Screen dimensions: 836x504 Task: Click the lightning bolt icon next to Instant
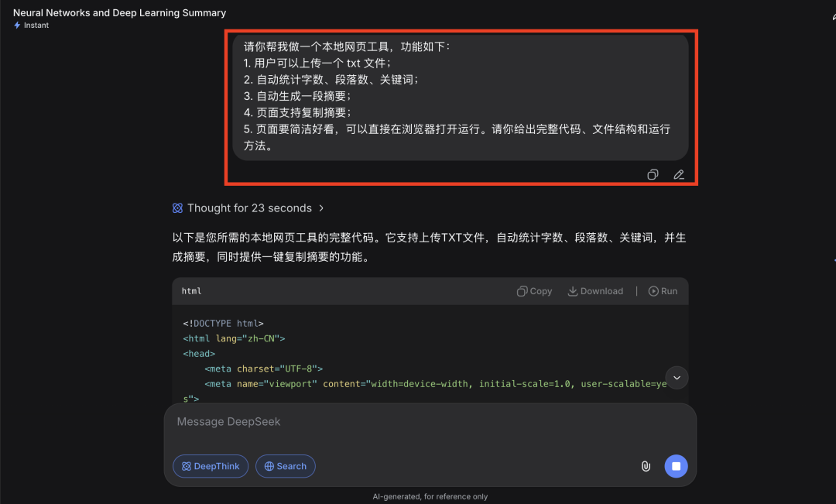[19, 25]
